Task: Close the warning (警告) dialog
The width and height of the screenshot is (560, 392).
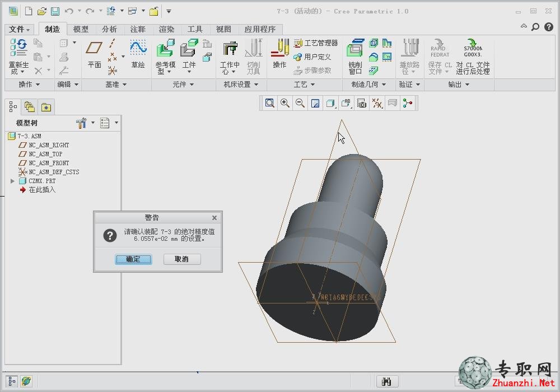Action: coord(214,218)
